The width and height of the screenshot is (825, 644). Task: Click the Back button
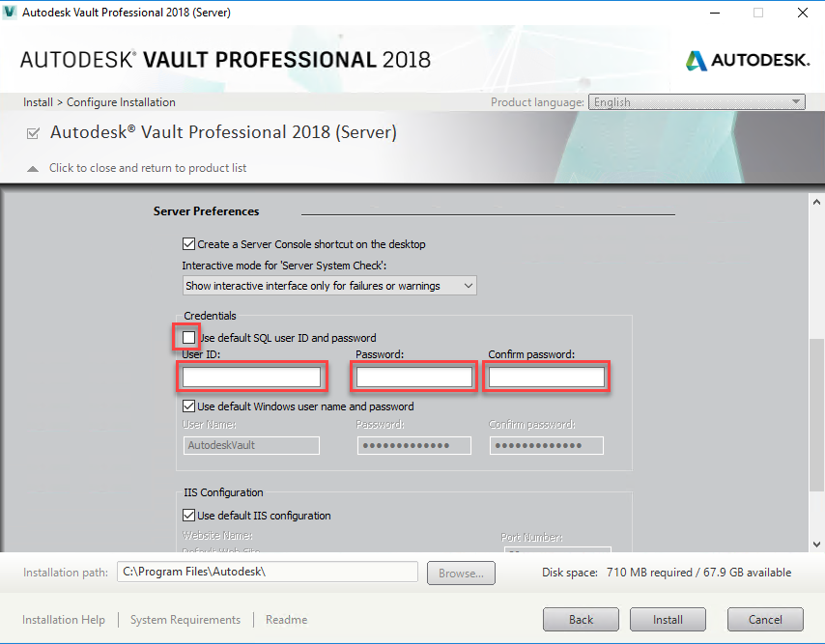[x=581, y=619]
